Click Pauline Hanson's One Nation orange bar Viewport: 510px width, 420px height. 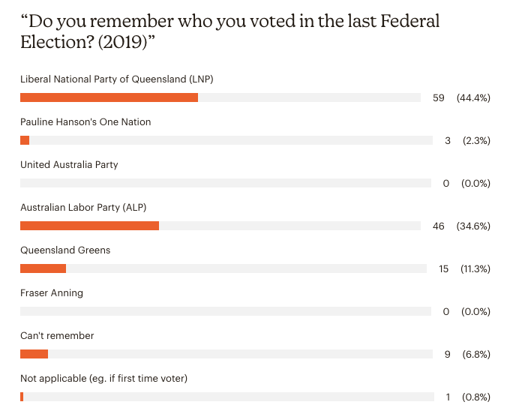(x=25, y=140)
